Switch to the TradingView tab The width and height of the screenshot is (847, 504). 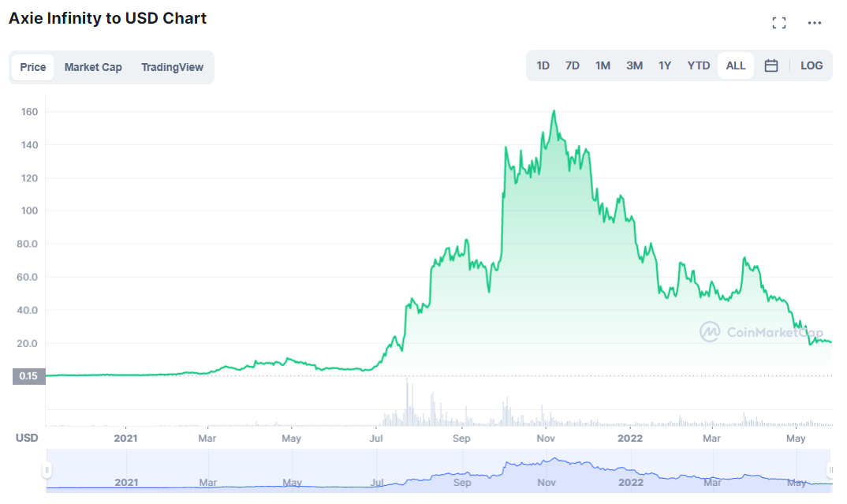coord(172,68)
